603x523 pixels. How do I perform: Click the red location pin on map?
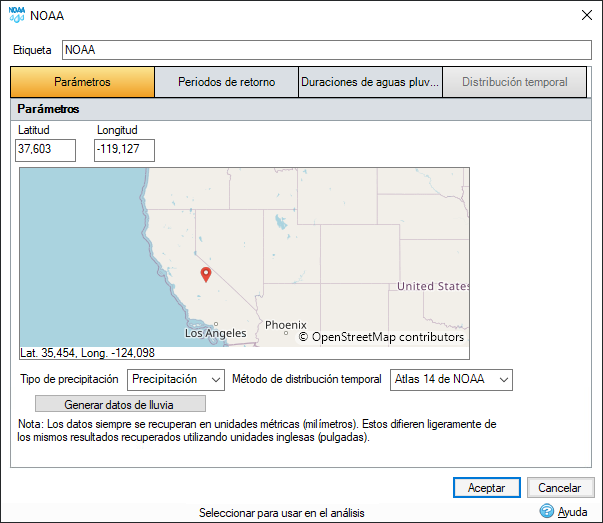[x=206, y=275]
